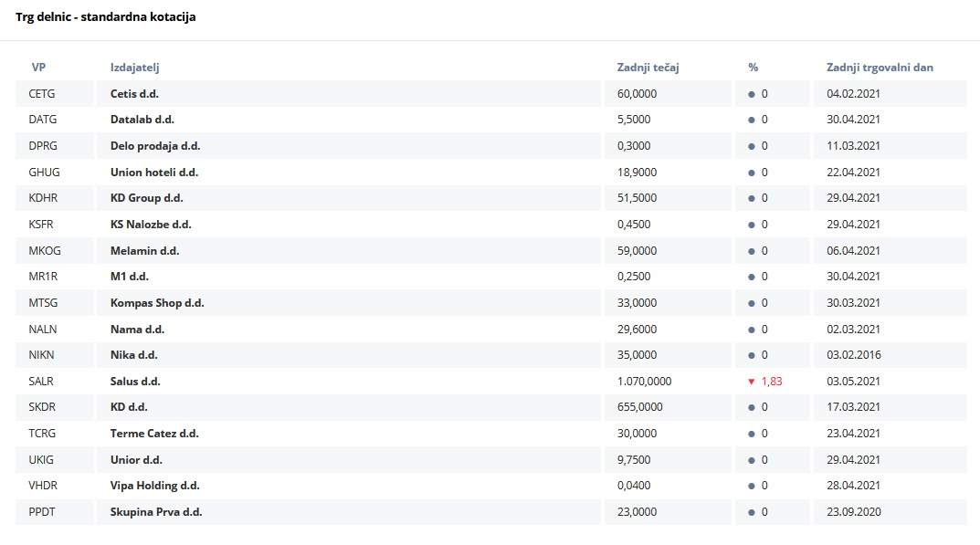Image resolution: width=980 pixels, height=545 pixels.
Task: Click the heading Trg delnic - standardna kotacija
Action: tap(106, 16)
